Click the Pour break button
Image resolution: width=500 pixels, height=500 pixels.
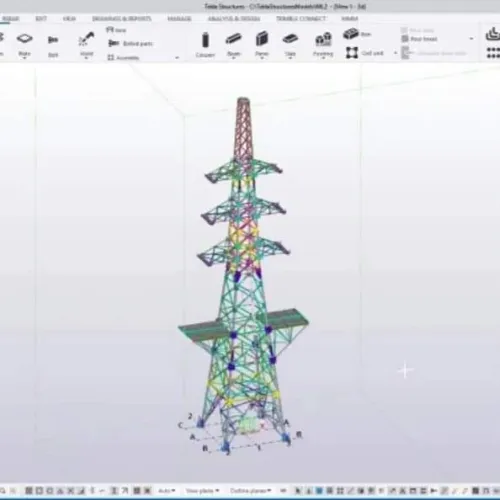tap(420, 39)
